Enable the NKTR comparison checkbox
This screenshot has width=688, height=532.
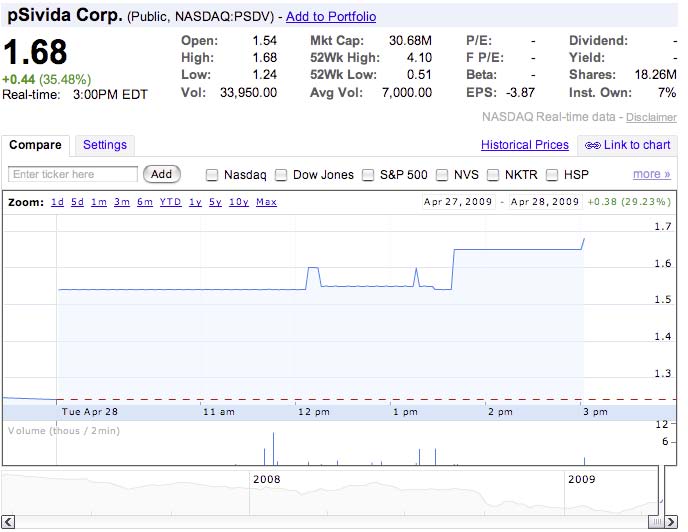click(x=493, y=175)
